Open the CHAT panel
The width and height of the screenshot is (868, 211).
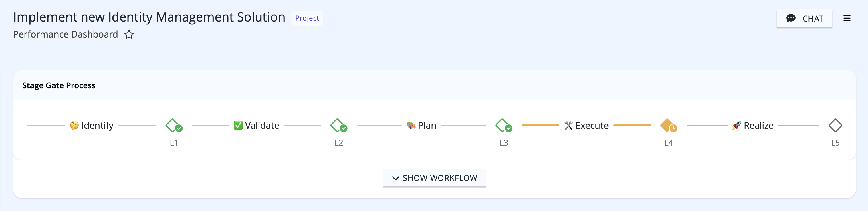pos(804,19)
